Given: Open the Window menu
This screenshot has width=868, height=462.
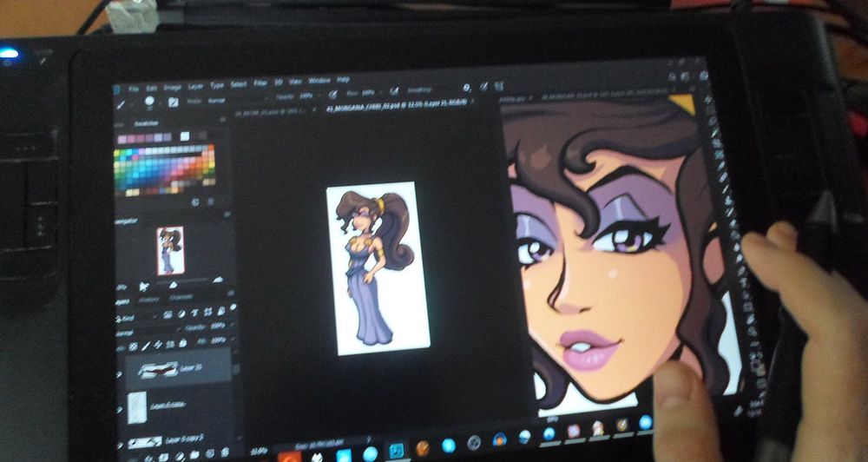Looking at the screenshot, I should point(319,81).
